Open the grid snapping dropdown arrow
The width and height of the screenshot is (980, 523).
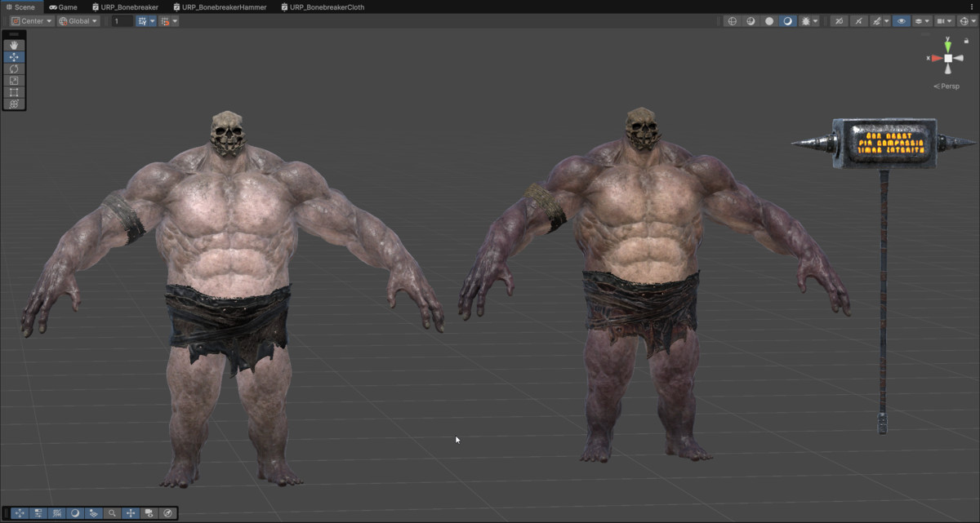[x=152, y=21]
